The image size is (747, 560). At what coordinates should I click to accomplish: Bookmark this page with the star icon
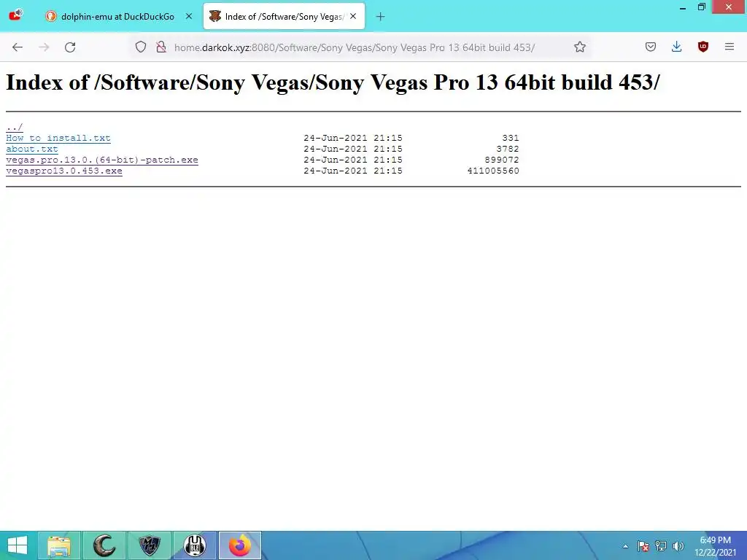(580, 47)
